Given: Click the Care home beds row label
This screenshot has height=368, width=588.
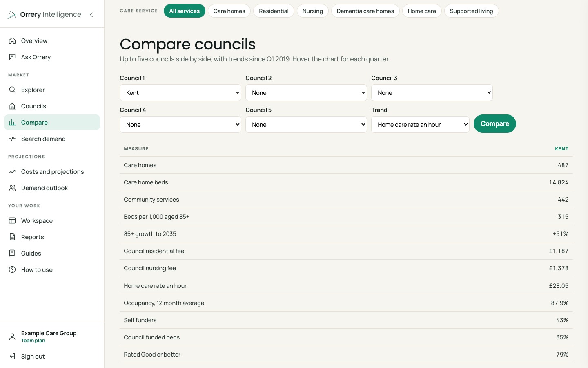Looking at the screenshot, I should click(x=146, y=182).
